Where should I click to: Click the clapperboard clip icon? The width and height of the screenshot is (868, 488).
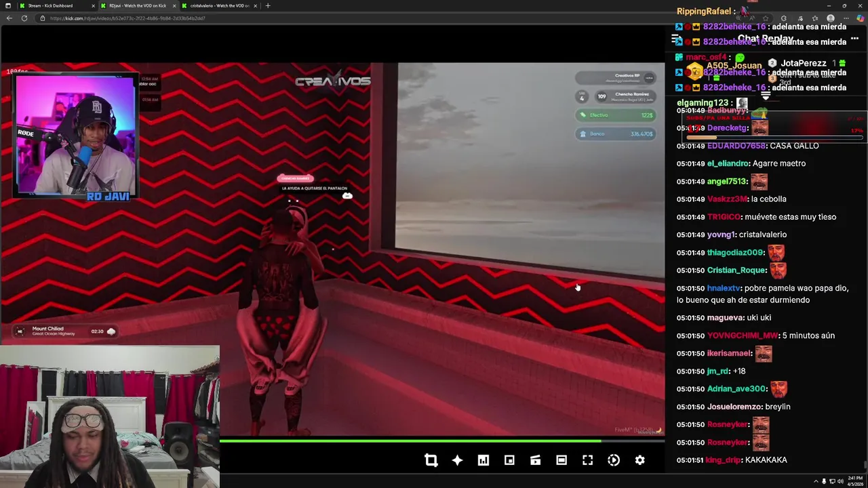535,460
